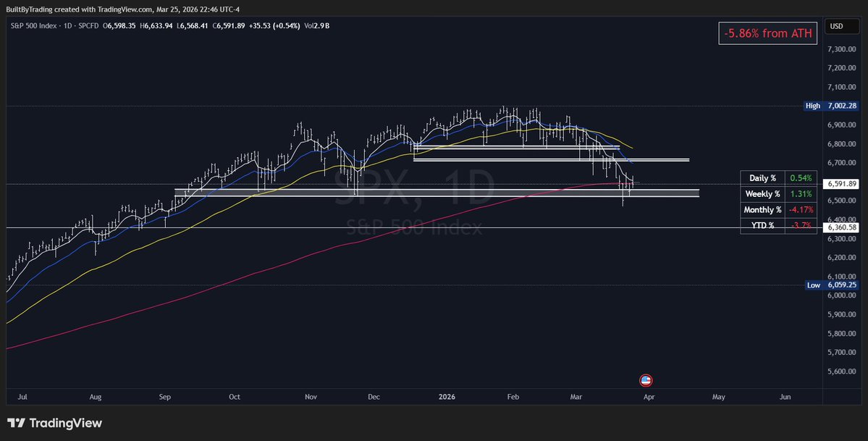Click the -4.17% monthly value cell
Image resolution: width=868 pixels, height=441 pixels.
point(801,210)
